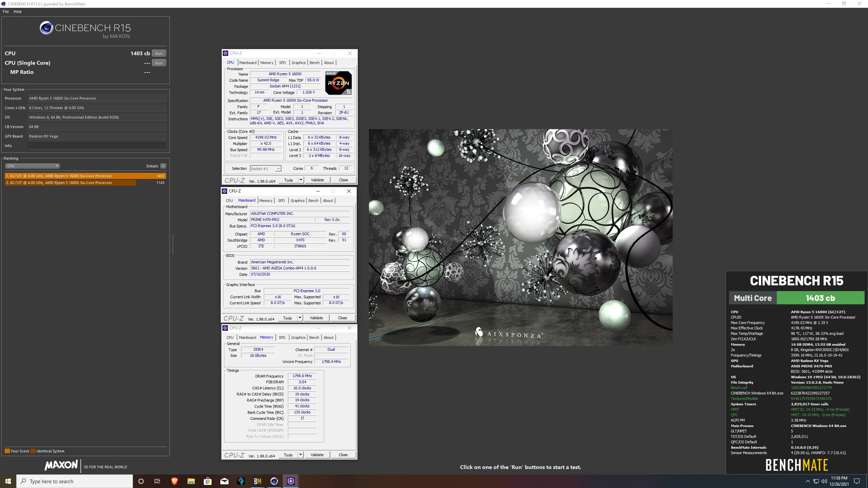Open SPD tab in top CPU-Z window
Image resolution: width=868 pixels, height=488 pixels.
[x=282, y=63]
